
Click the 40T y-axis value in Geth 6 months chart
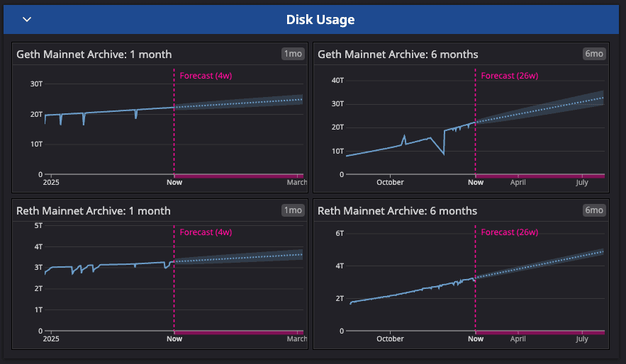click(x=337, y=81)
